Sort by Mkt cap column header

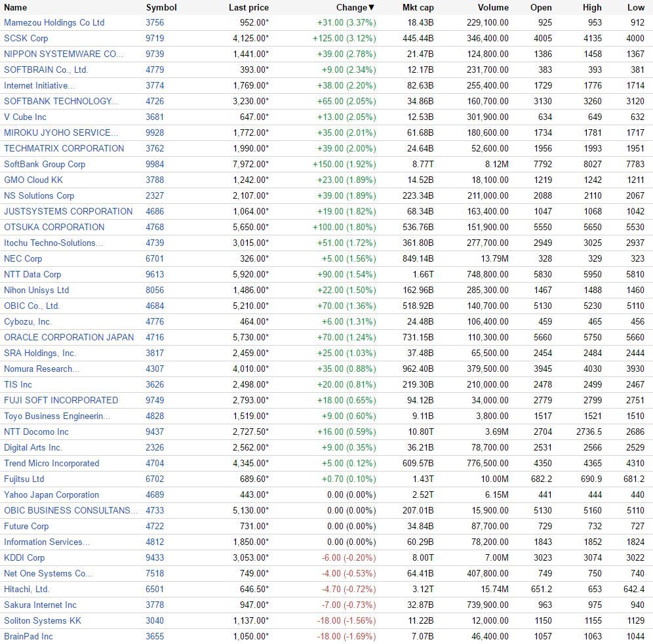(x=418, y=7)
